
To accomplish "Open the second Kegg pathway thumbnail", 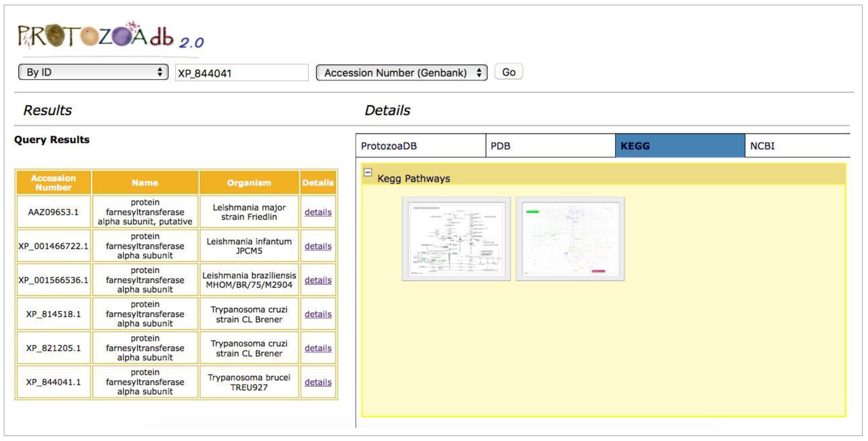I will pyautogui.click(x=570, y=239).
